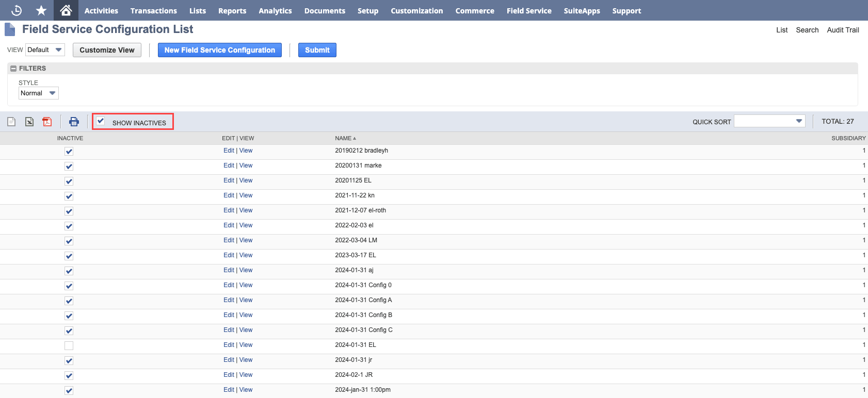The width and height of the screenshot is (868, 398).
Task: View the 2024-01-31 Config B record
Action: click(x=246, y=315)
